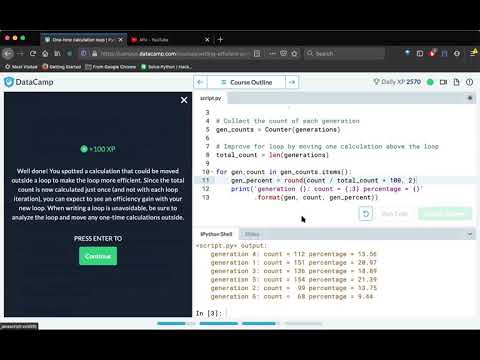The height and width of the screenshot is (360, 480).
Task: Go to browser home page
Action: [x=45, y=53]
